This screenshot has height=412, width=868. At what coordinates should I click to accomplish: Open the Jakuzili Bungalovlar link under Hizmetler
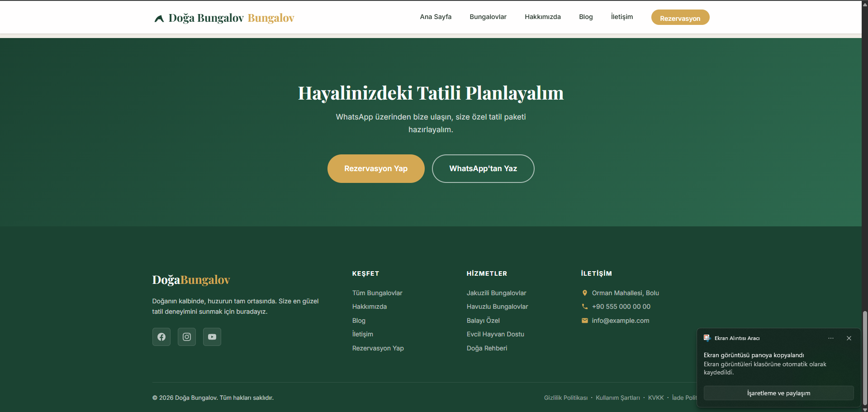click(496, 293)
